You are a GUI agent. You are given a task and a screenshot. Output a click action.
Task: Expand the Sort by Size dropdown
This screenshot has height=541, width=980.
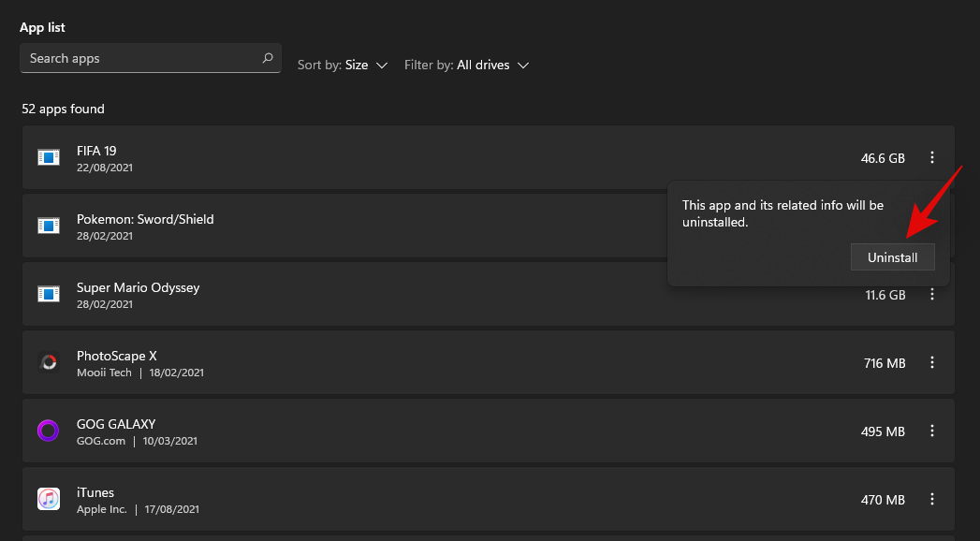click(x=343, y=66)
